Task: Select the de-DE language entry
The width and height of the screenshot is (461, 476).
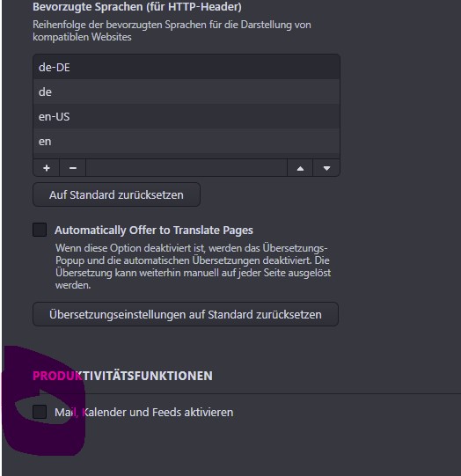Action: (187, 67)
